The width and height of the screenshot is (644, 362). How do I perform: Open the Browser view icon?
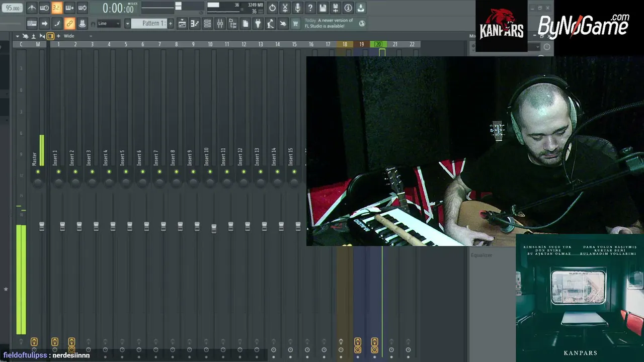[x=232, y=24]
